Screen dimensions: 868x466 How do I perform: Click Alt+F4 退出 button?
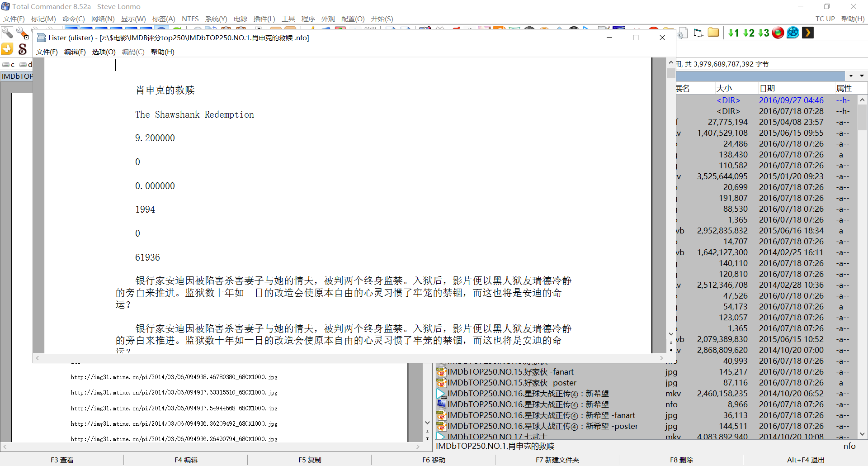pyautogui.click(x=806, y=460)
